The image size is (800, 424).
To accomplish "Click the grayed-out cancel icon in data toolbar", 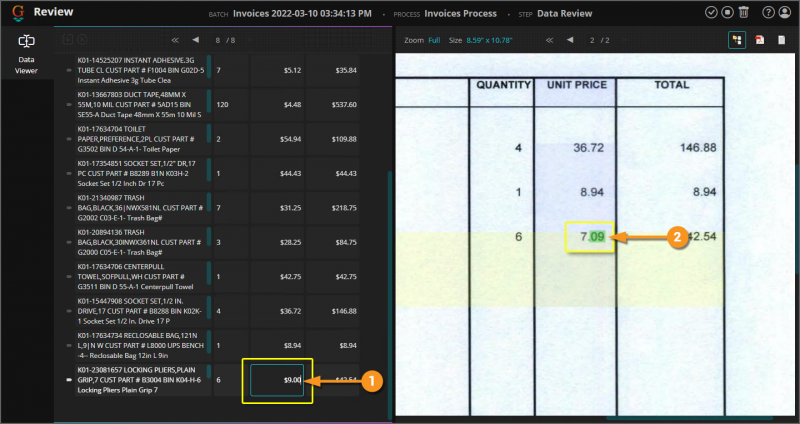I will click(82, 39).
